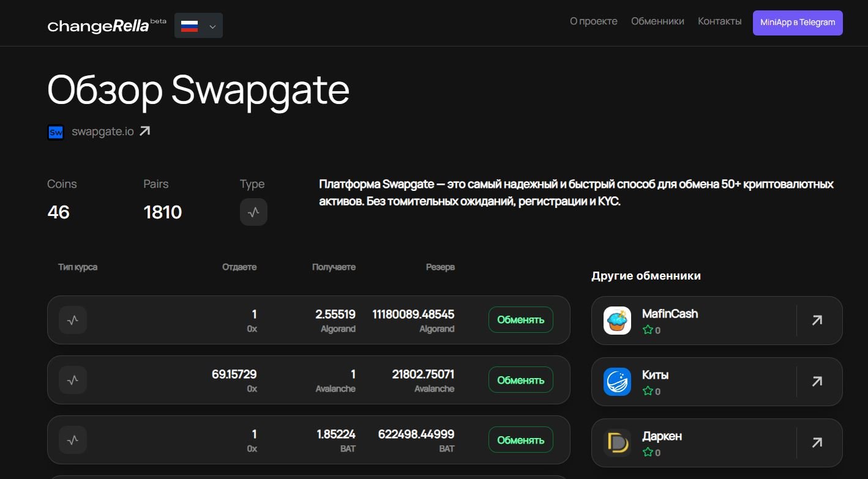Open the Киты exchanger name

(655, 375)
